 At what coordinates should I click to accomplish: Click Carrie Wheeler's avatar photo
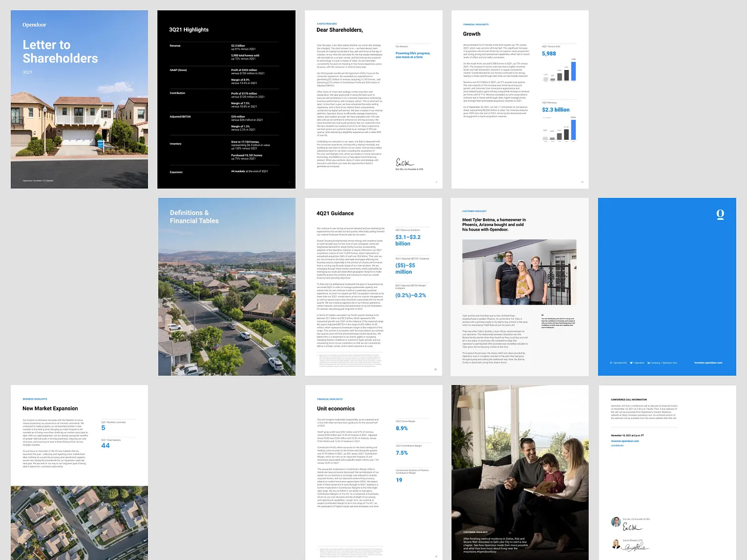click(615, 543)
